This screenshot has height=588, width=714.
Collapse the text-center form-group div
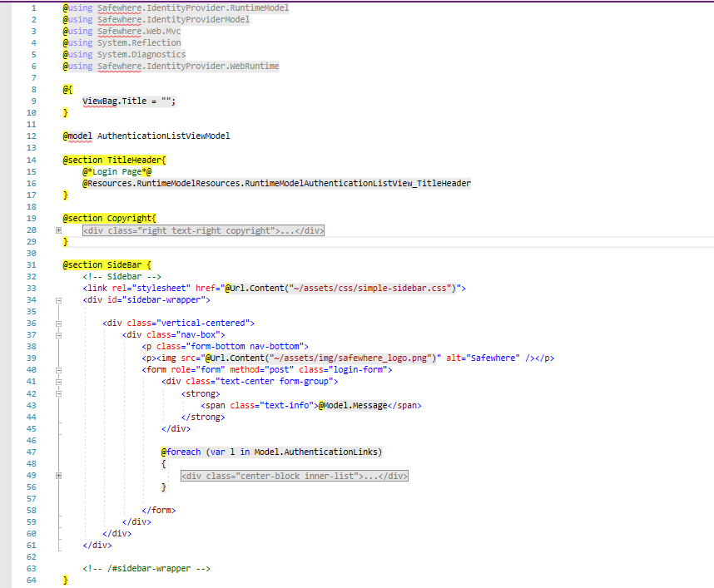pyautogui.click(x=59, y=382)
